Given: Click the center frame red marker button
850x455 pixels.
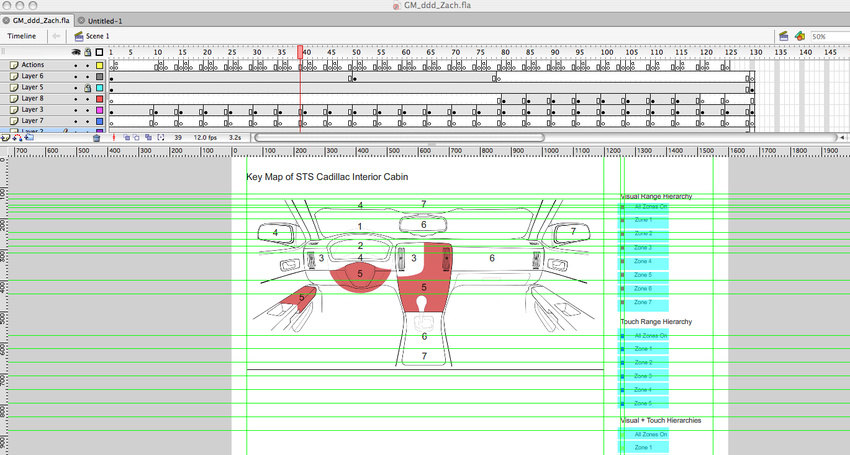Looking at the screenshot, I should pyautogui.click(x=114, y=138).
